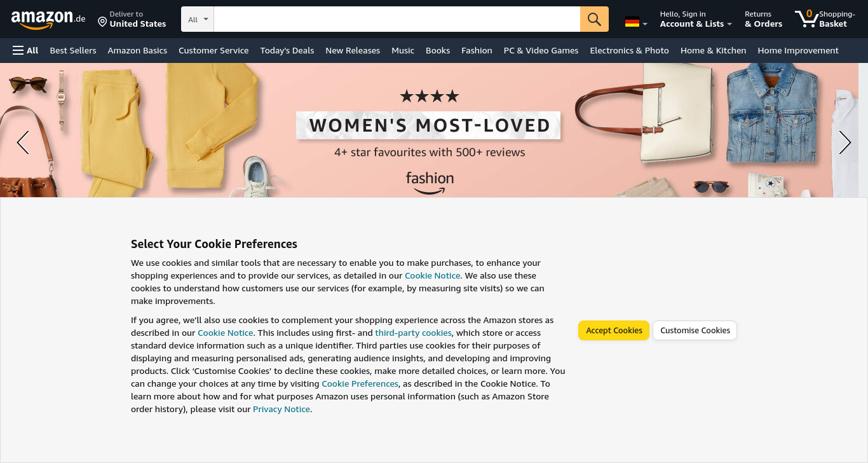Open the Cookie Preferences link
Image resolution: width=868 pixels, height=463 pixels.
click(360, 384)
